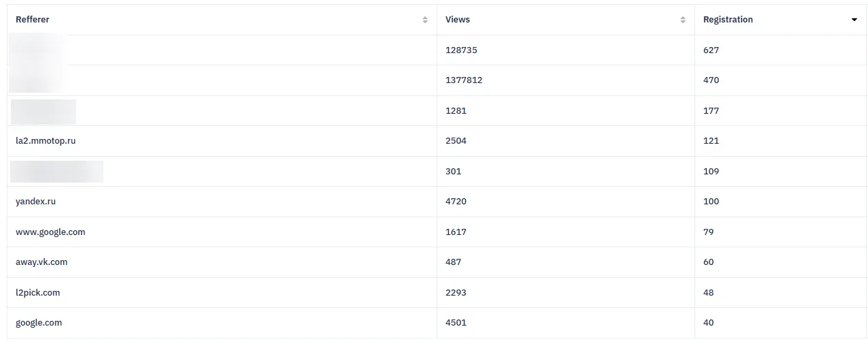
Task: Click the 1377812 views value
Action: (x=464, y=80)
